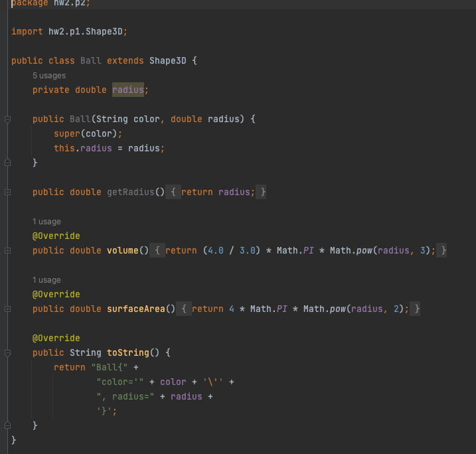Viewport: 476px width, 454px height.
Task: Click @Override above surfaceArea
Action: (x=56, y=295)
